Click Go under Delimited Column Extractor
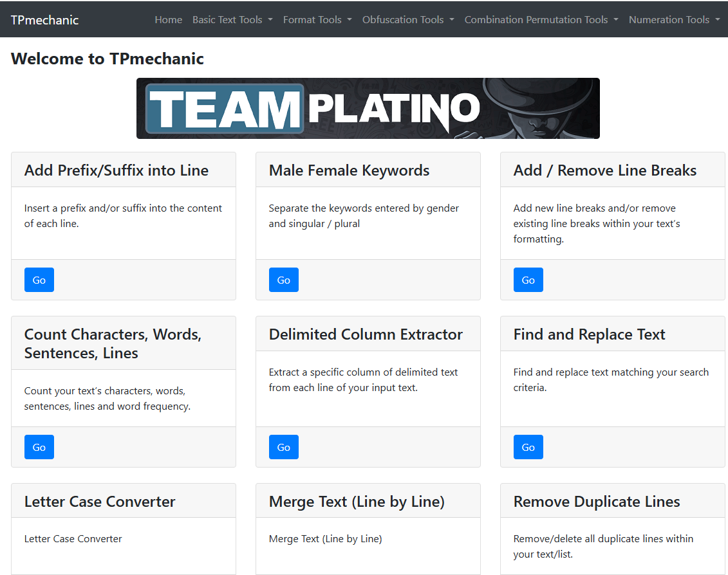728x575 pixels. 284,447
